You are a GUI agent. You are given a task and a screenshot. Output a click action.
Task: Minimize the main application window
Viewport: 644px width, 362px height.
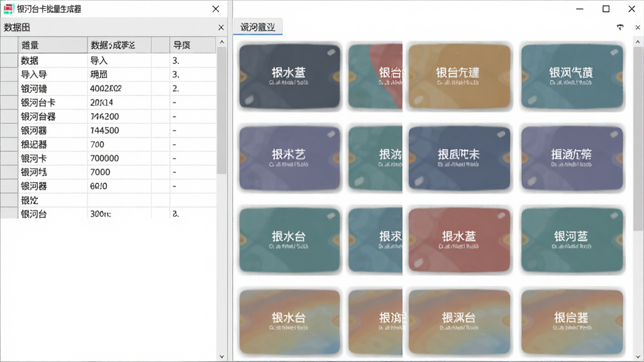[x=579, y=9]
